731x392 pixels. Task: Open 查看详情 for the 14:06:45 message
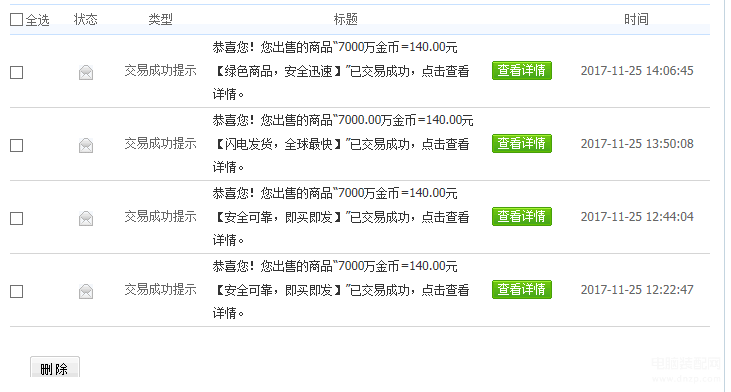tap(522, 70)
